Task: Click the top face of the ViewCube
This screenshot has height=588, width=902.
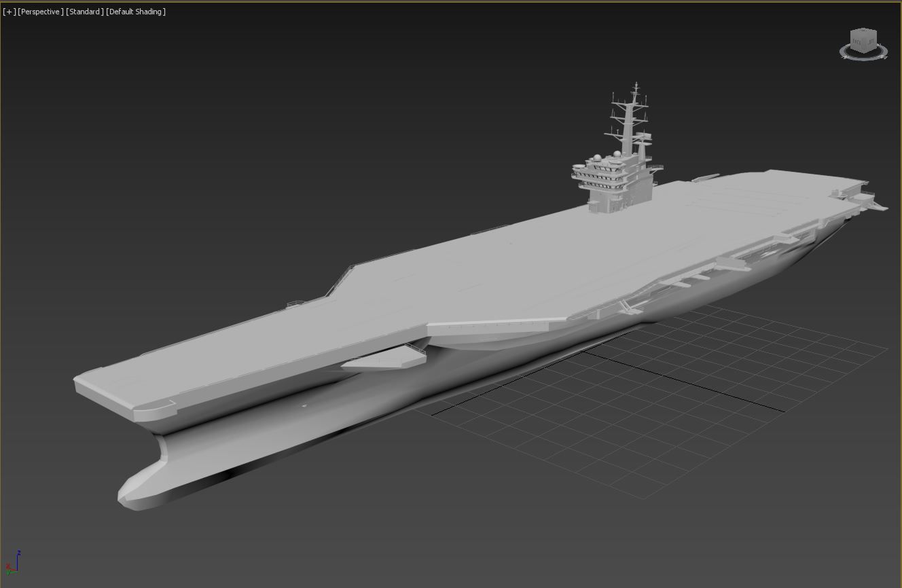Action: pos(865,32)
